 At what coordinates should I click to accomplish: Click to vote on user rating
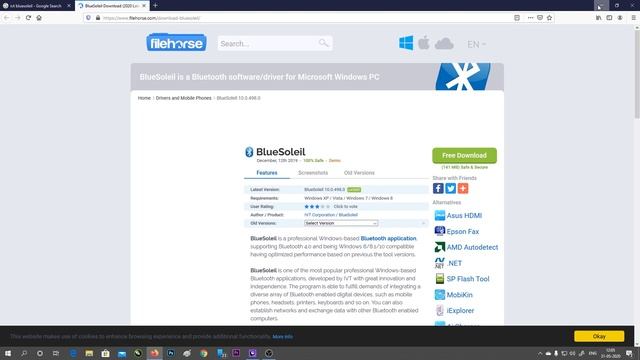tap(345, 207)
